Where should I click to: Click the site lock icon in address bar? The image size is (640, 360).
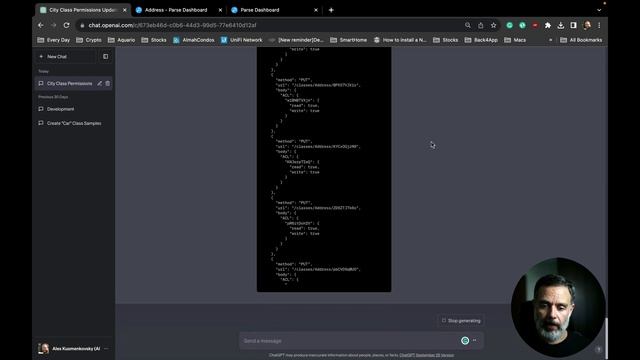coord(82,25)
